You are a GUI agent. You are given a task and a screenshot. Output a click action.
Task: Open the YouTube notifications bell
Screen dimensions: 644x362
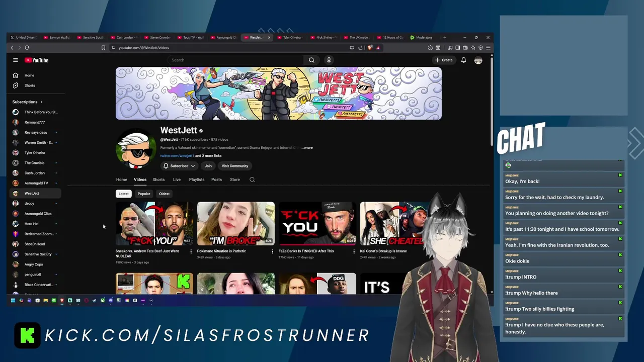(x=463, y=60)
